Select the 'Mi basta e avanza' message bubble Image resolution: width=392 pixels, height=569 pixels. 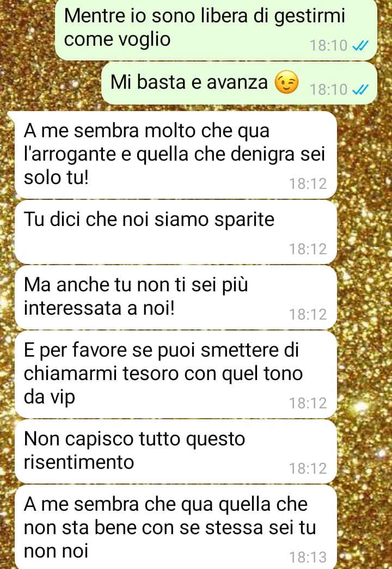pos(239,83)
